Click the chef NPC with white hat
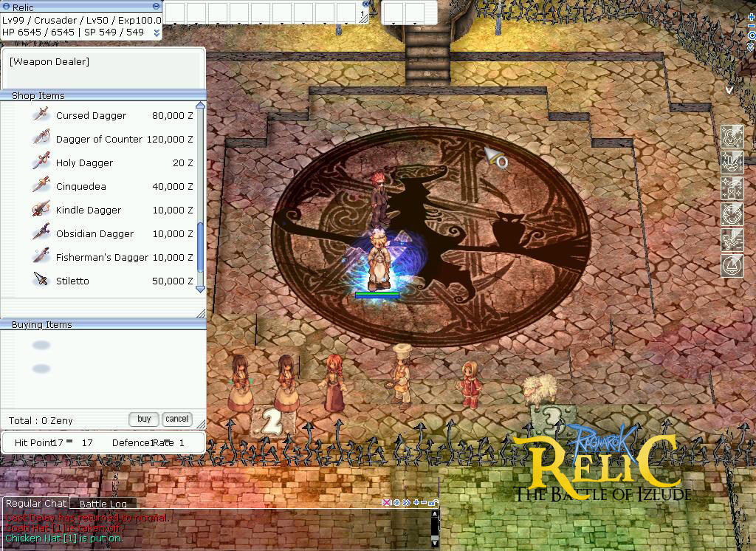The image size is (756, 551). coord(400,377)
